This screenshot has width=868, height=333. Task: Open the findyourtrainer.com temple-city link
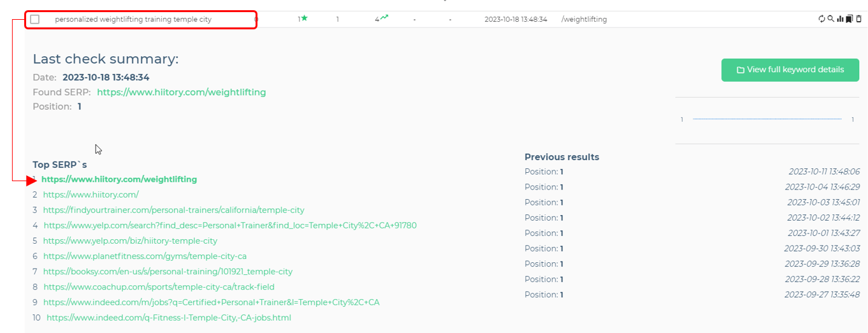click(173, 211)
